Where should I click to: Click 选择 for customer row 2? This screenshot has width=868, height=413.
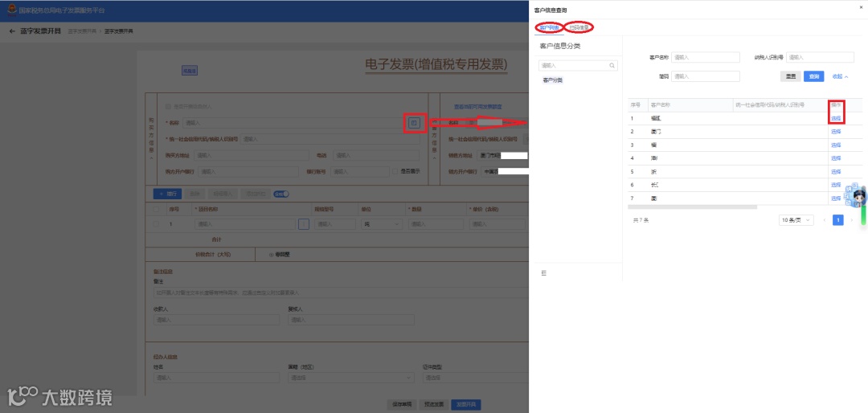(836, 132)
